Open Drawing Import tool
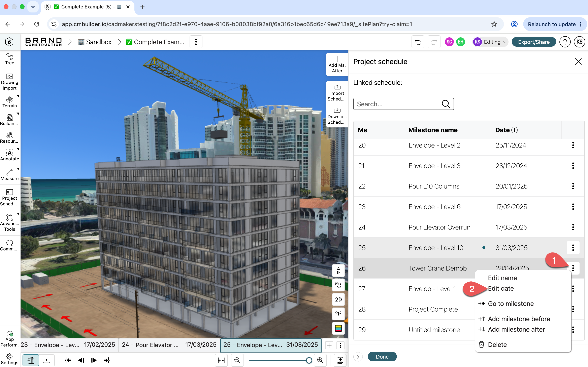Viewport: 588px width, 367px height. [x=10, y=82]
